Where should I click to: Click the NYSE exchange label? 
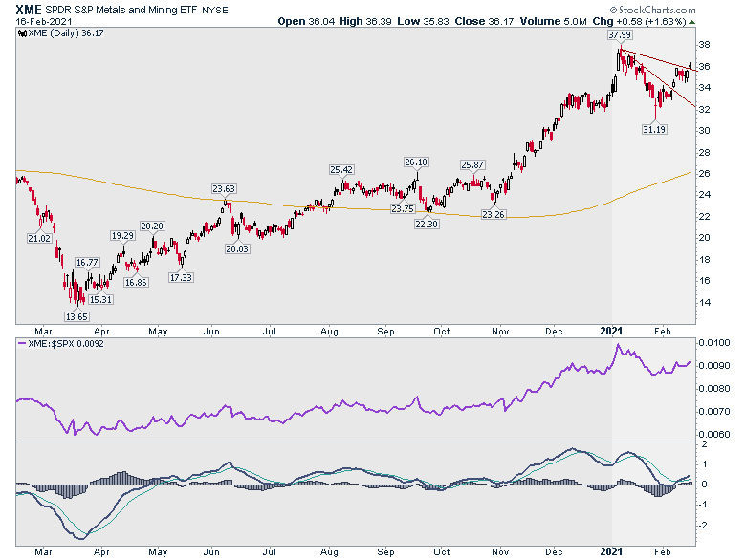(x=215, y=11)
